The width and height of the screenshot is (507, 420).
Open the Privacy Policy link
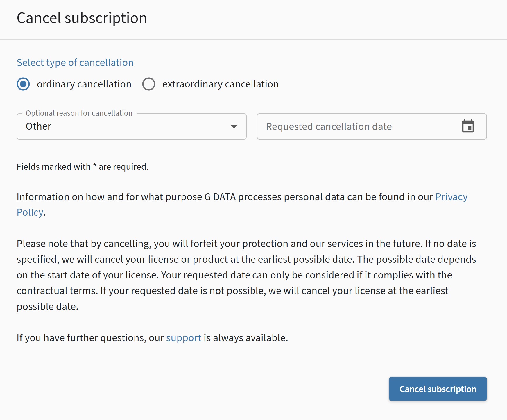451,197
